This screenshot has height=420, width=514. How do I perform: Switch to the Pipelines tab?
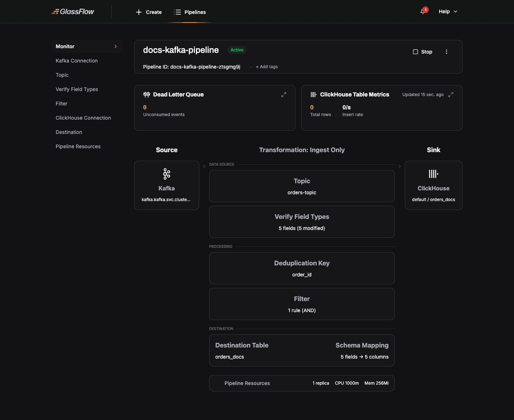190,12
